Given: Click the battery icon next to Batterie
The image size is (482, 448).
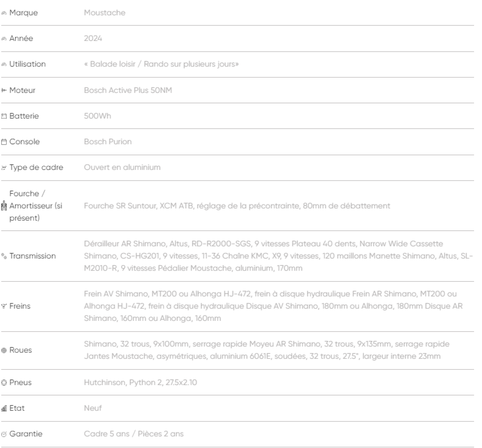Looking at the screenshot, I should [x=4, y=116].
